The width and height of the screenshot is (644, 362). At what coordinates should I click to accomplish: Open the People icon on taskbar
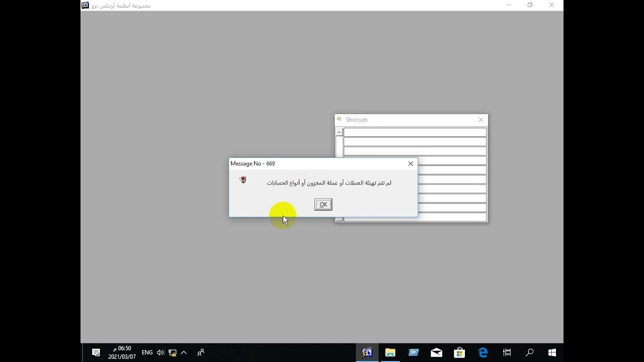(x=201, y=352)
